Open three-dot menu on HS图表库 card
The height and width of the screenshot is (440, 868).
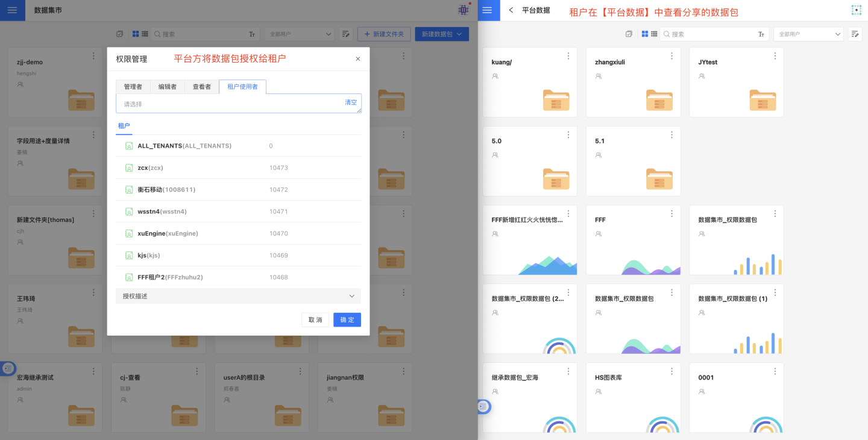coord(671,371)
